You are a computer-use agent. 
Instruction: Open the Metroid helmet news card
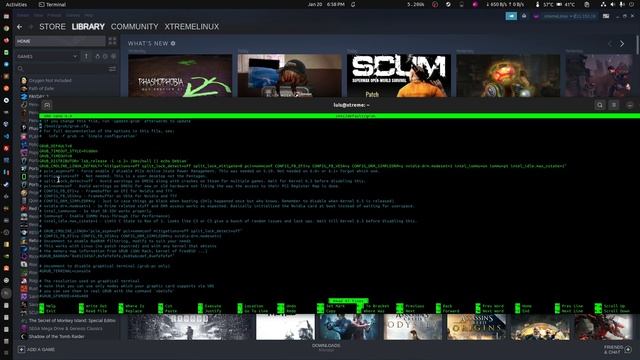point(508,76)
